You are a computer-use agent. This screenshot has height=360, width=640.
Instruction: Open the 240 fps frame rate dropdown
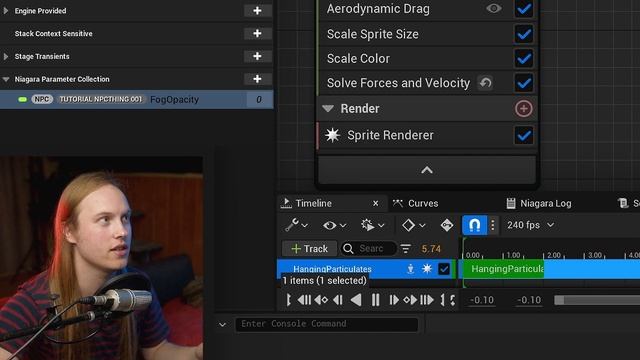[x=530, y=225]
